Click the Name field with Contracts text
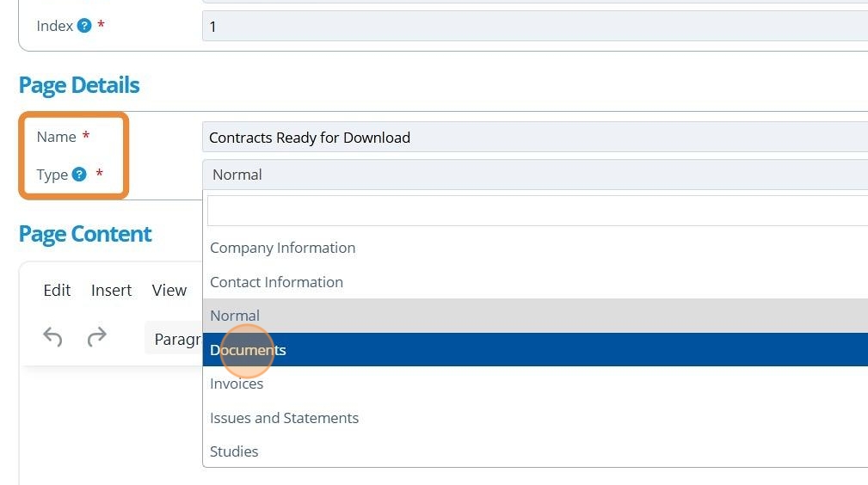The height and width of the screenshot is (485, 868). click(x=533, y=138)
